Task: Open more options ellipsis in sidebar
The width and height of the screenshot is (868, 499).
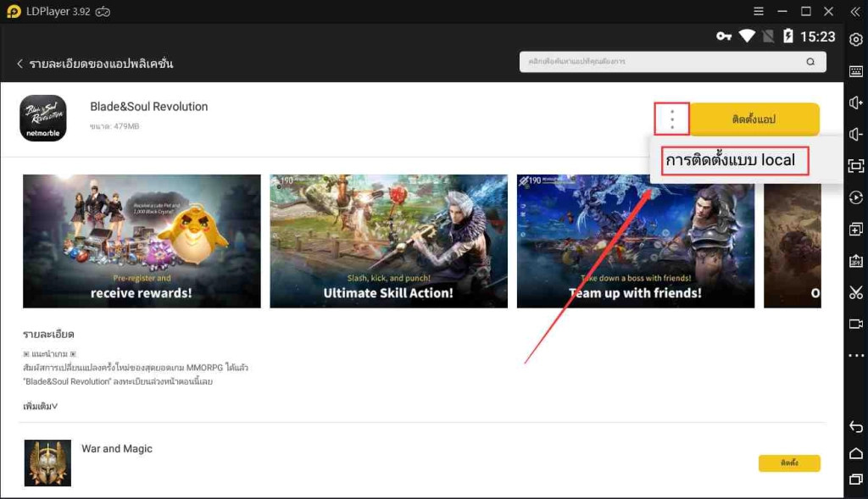Action: (x=856, y=356)
